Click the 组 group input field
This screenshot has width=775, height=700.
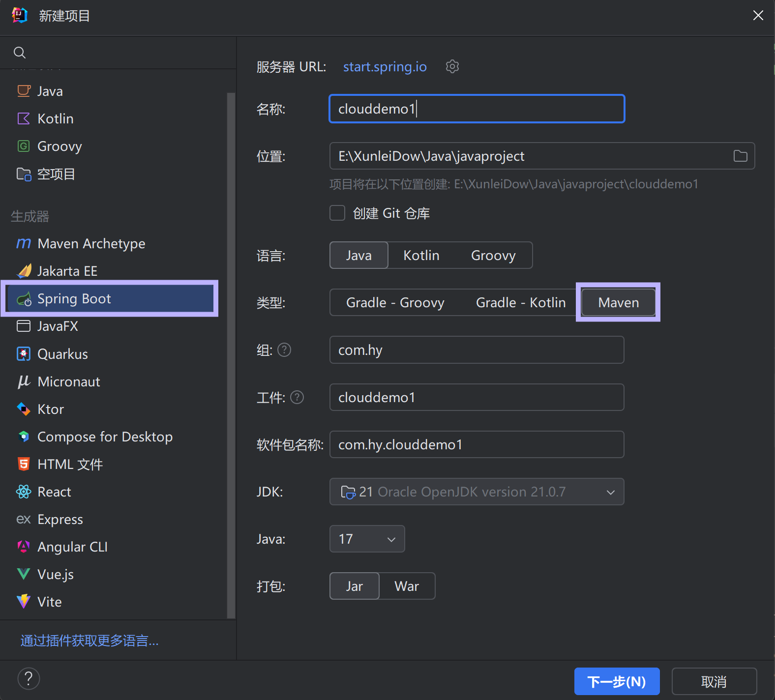477,350
